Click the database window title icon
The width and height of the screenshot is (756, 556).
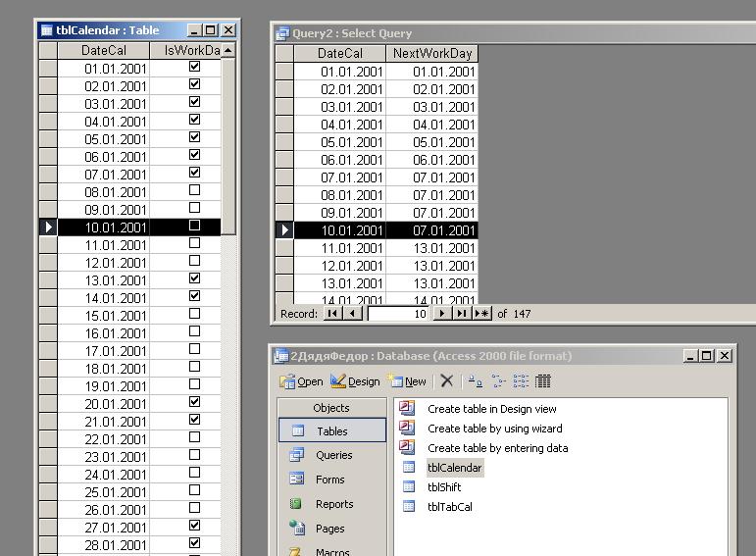click(280, 356)
